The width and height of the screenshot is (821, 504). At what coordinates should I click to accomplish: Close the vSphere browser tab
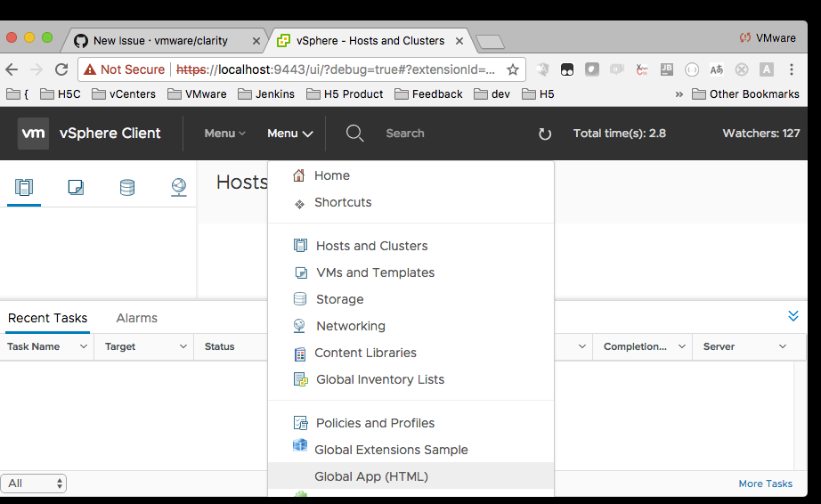click(x=459, y=41)
